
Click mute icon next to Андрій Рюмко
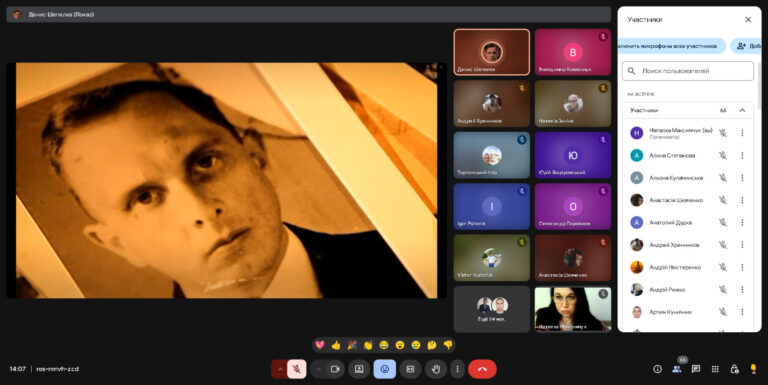[x=722, y=289]
